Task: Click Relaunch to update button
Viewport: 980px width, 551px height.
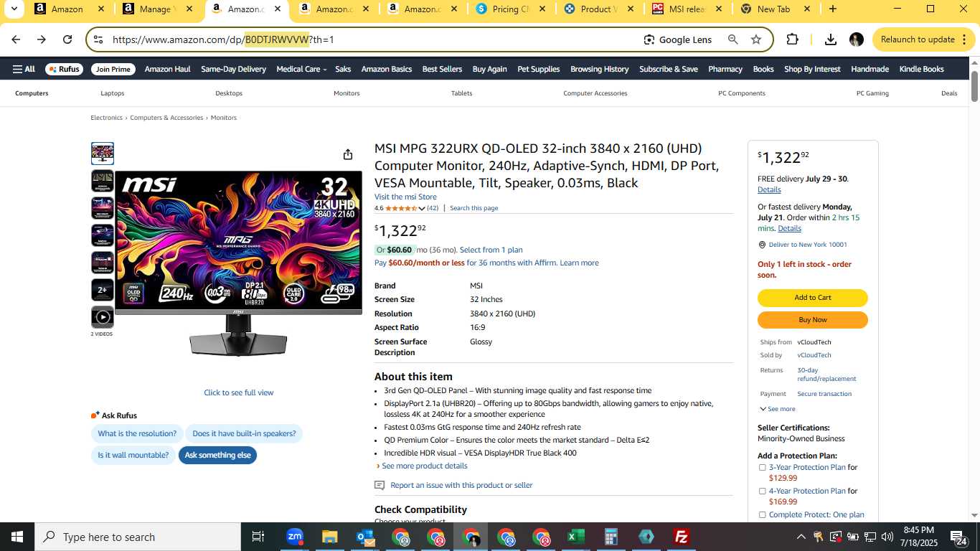Action: tap(924, 39)
